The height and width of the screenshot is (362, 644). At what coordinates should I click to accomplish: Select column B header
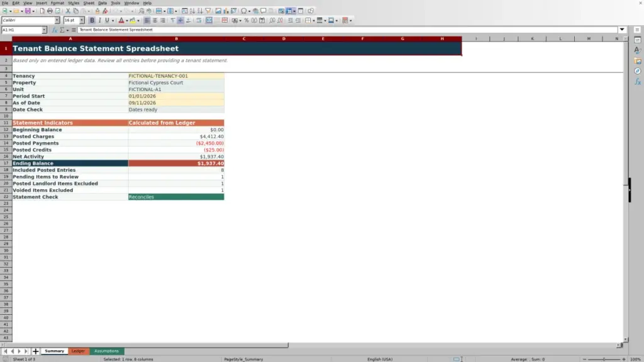click(x=176, y=38)
